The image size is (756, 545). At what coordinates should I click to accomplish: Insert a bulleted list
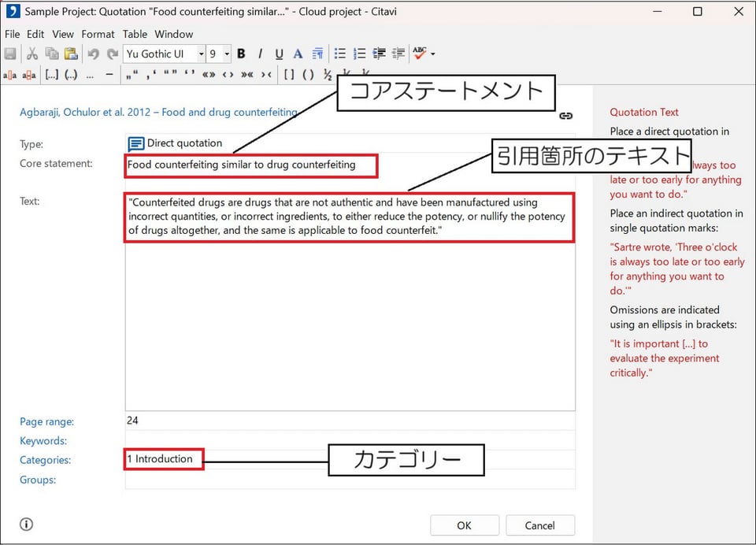click(x=340, y=54)
